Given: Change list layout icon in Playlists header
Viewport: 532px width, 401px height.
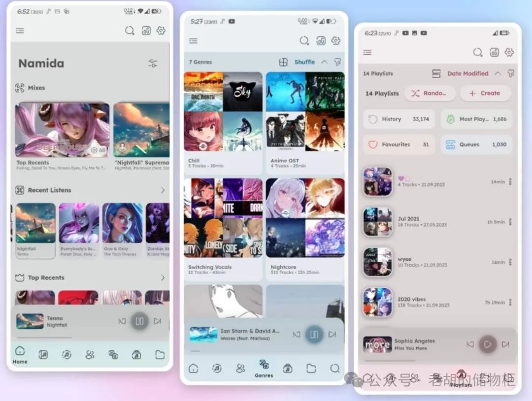Looking at the screenshot, I should (436, 73).
